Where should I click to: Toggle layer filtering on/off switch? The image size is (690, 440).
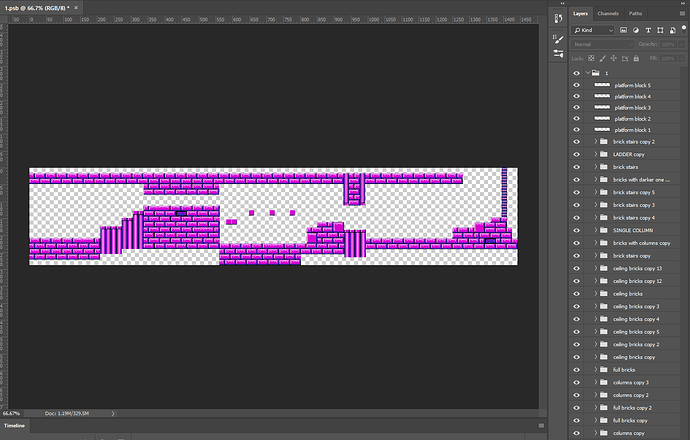coord(684,29)
